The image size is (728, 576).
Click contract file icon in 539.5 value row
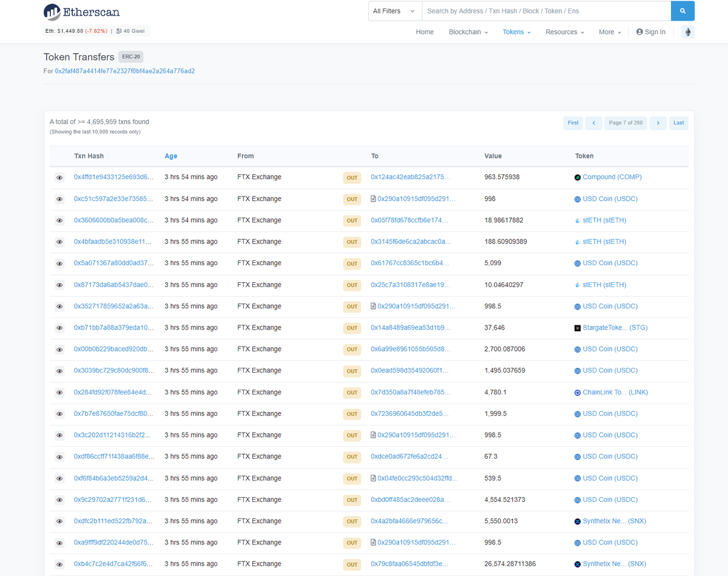click(374, 478)
